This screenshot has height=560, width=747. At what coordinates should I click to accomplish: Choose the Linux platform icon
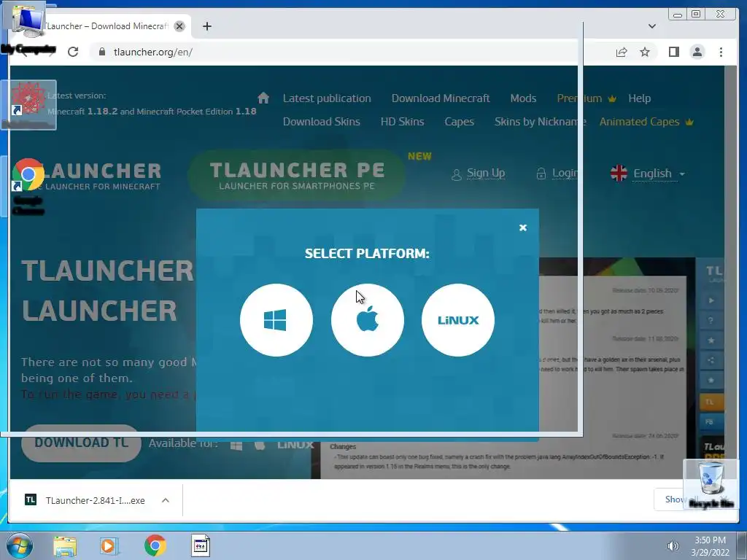458,320
